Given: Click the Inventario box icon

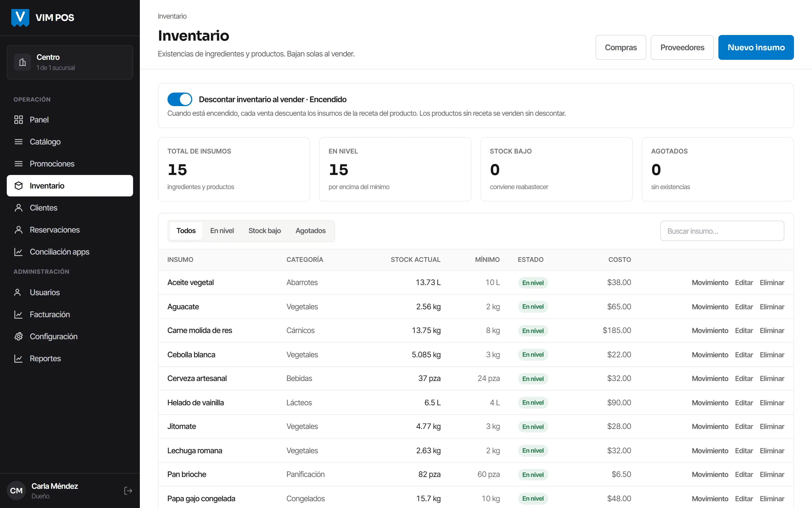Looking at the screenshot, I should click(x=18, y=186).
